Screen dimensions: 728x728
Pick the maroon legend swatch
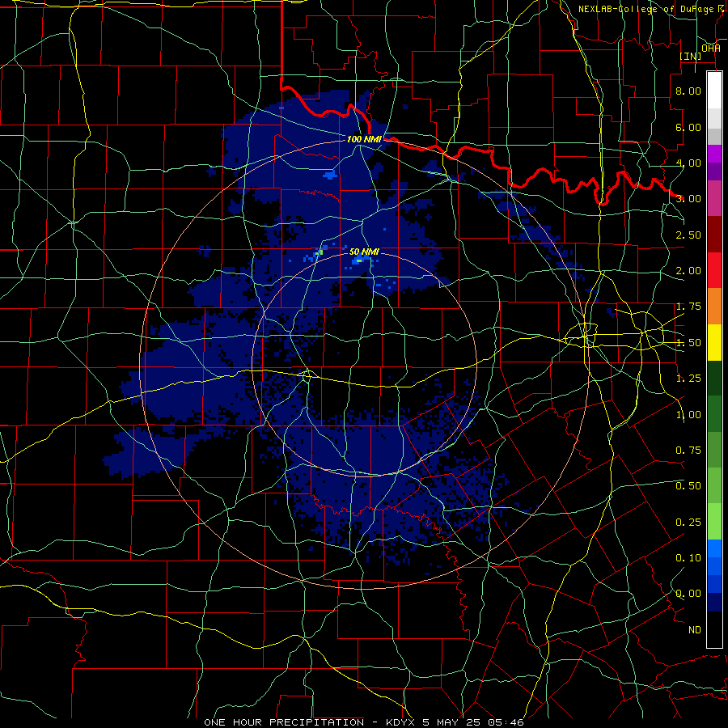click(x=714, y=235)
